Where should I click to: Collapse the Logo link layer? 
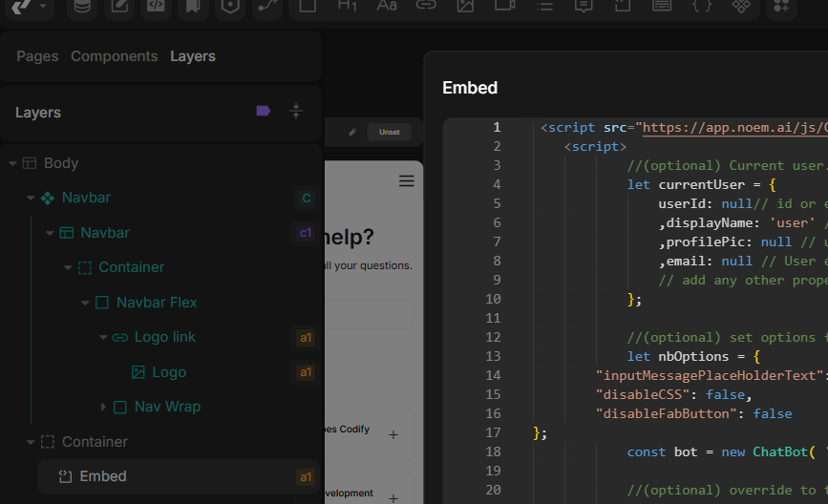coord(103,337)
